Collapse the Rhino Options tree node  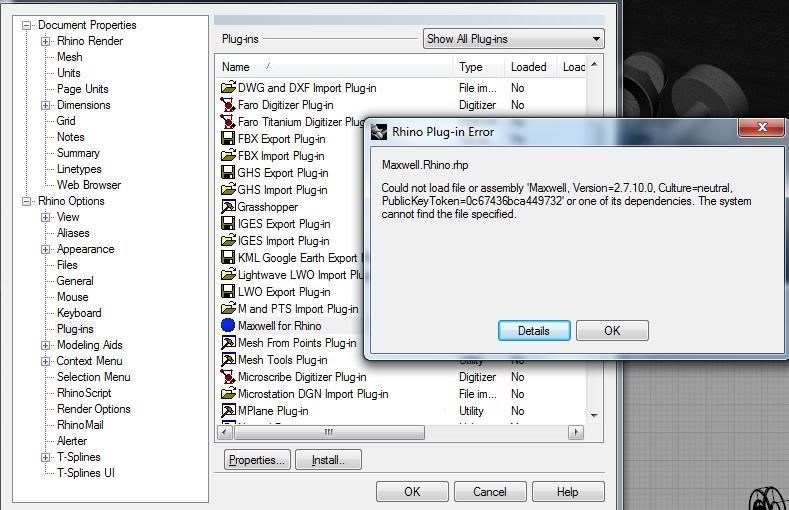pyautogui.click(x=27, y=201)
